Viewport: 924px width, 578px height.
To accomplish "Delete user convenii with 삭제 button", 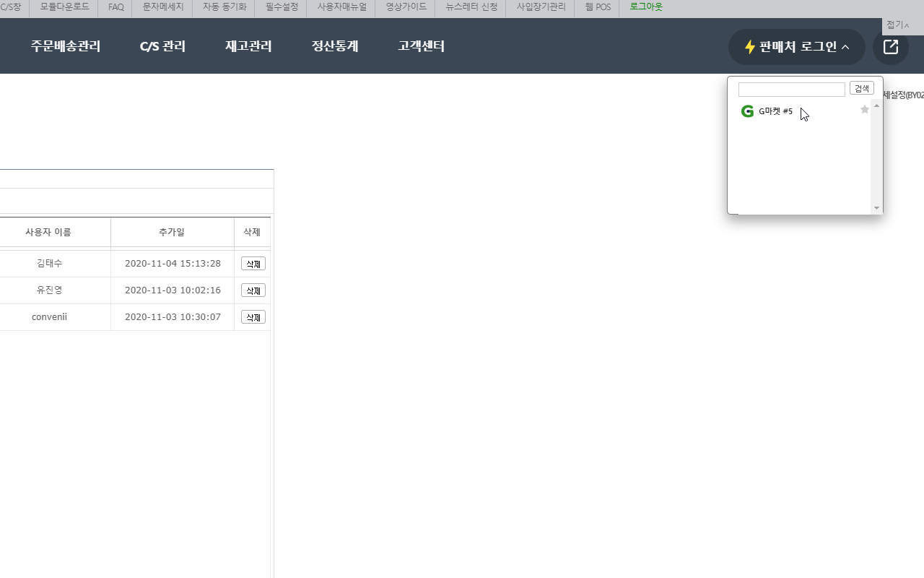I will click(253, 317).
